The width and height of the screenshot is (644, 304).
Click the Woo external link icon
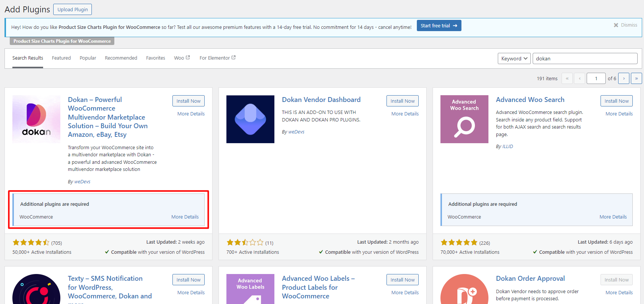pos(188,57)
